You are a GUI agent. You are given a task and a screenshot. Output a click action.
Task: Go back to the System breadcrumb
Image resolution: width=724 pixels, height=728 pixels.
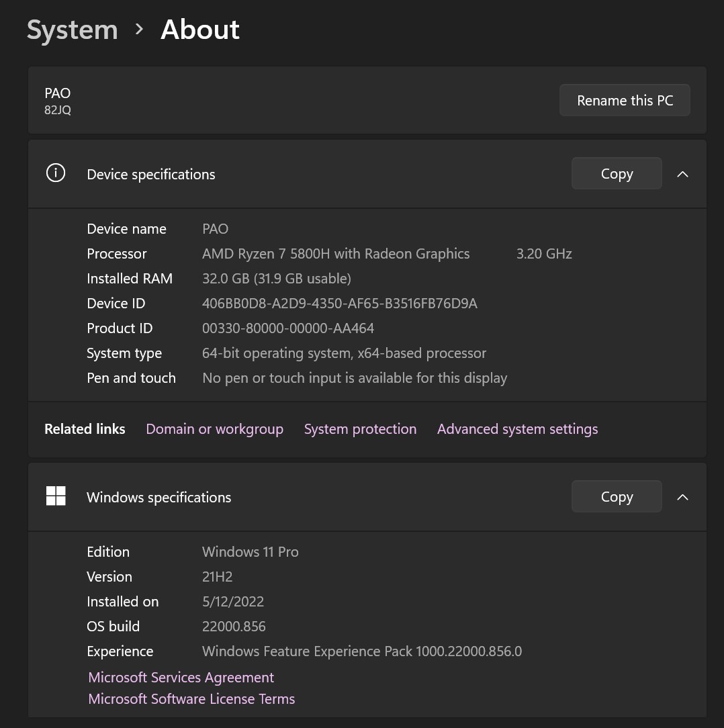(x=72, y=30)
